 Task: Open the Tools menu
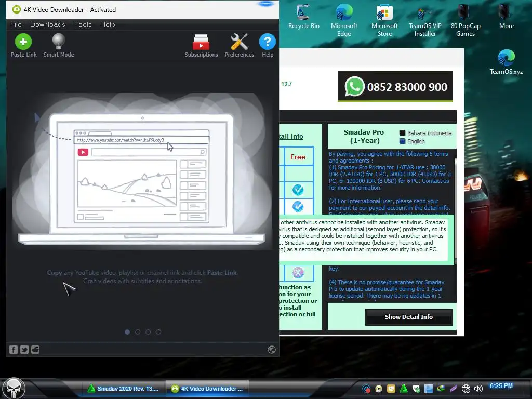click(83, 24)
